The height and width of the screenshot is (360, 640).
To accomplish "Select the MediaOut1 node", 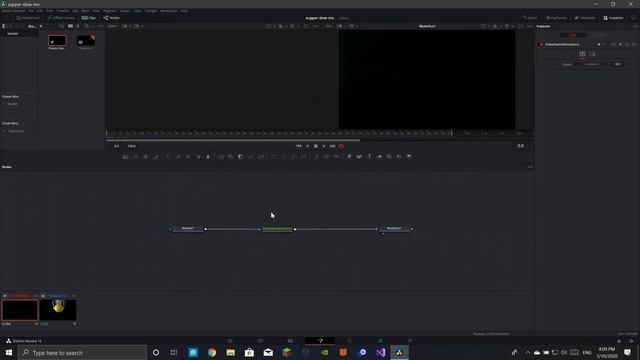I will pos(394,229).
